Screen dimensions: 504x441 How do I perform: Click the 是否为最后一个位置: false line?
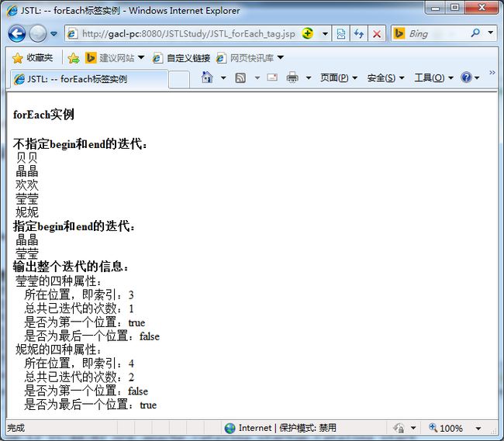(x=92, y=336)
